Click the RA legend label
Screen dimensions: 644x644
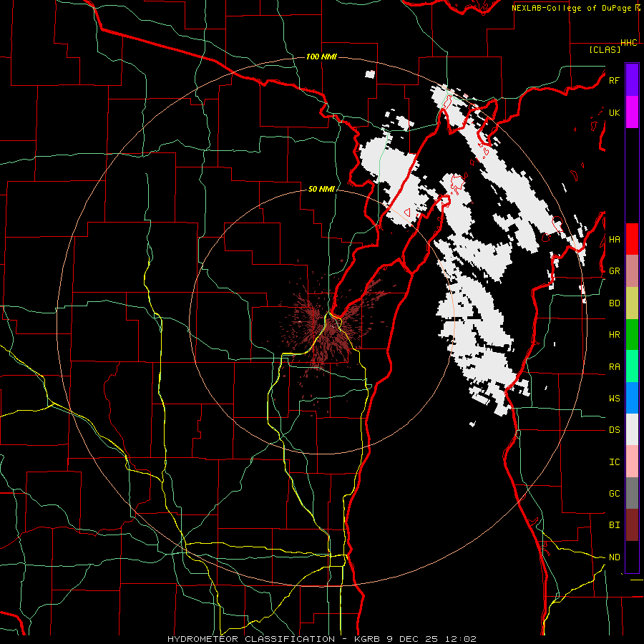(614, 367)
